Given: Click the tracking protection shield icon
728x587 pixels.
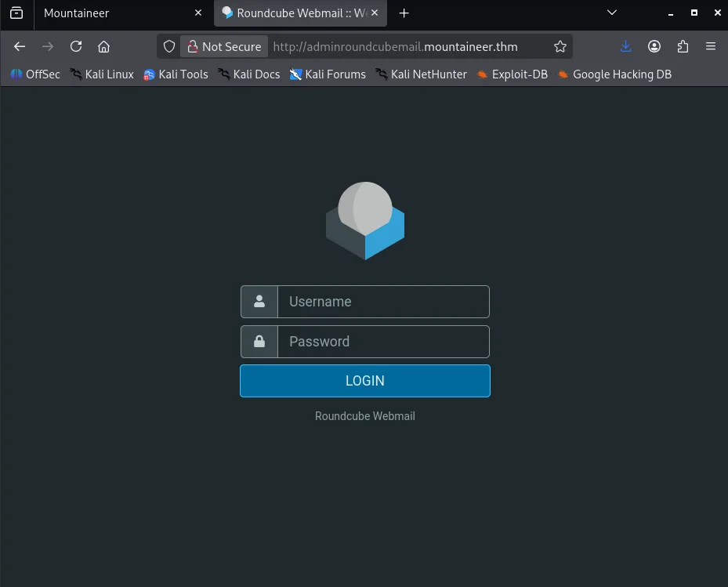Looking at the screenshot, I should pos(169,46).
